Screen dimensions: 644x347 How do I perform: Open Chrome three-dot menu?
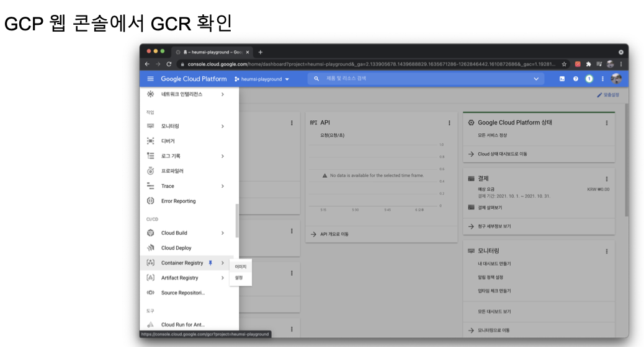point(621,64)
